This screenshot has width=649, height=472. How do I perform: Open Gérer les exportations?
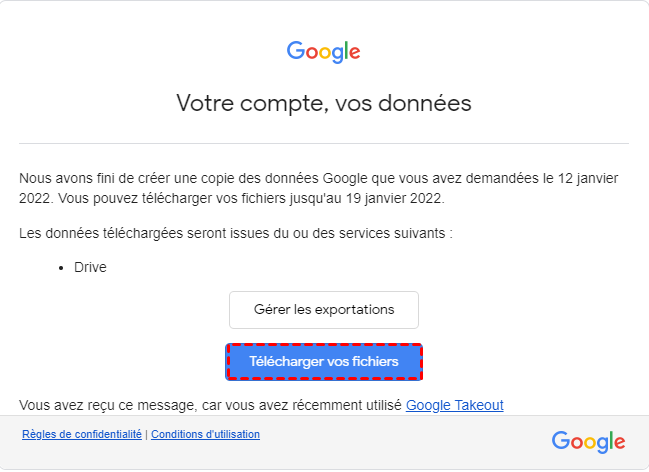[x=324, y=309]
